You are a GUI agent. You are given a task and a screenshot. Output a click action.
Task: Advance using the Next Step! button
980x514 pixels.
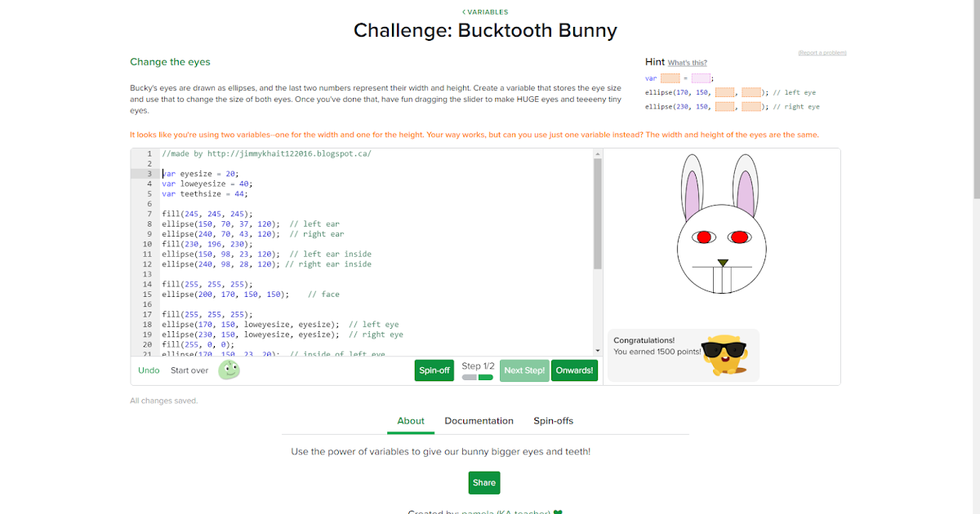coord(524,370)
